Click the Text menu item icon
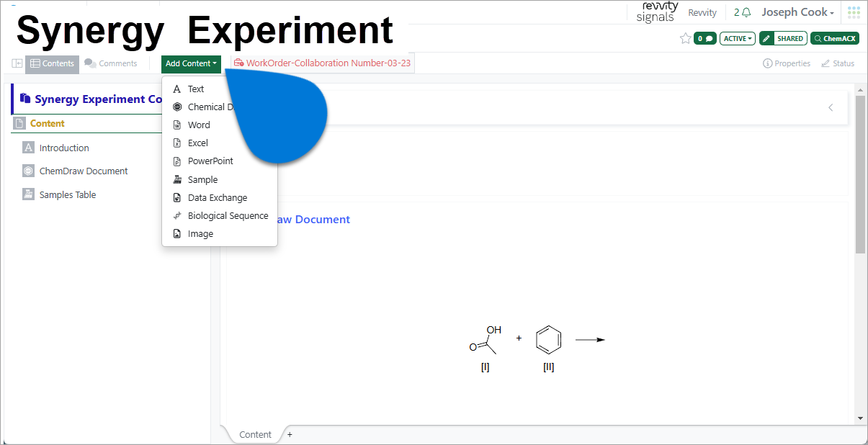This screenshot has height=445, width=868. [177, 89]
